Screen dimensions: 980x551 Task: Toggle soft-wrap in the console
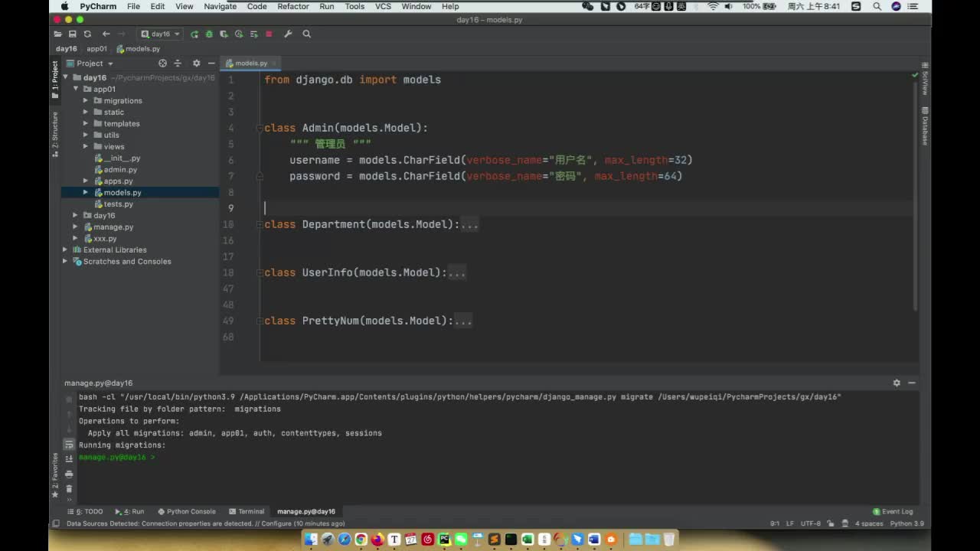click(69, 444)
